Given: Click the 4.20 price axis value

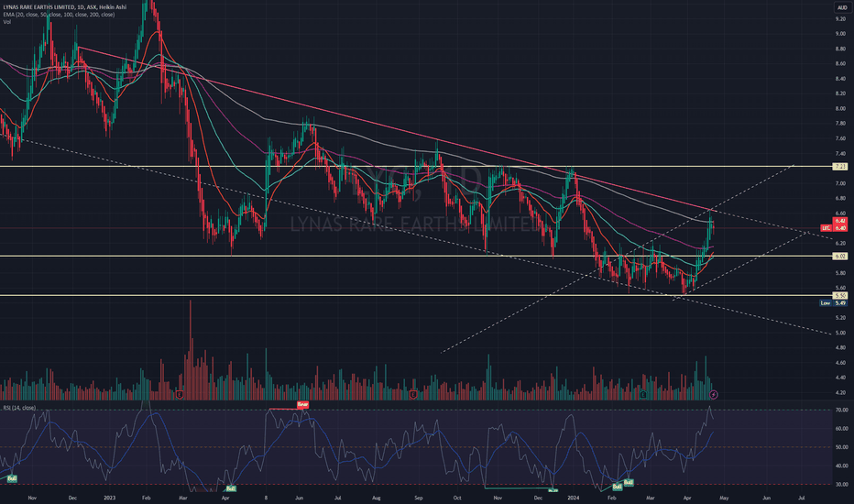Looking at the screenshot, I should tap(840, 392).
